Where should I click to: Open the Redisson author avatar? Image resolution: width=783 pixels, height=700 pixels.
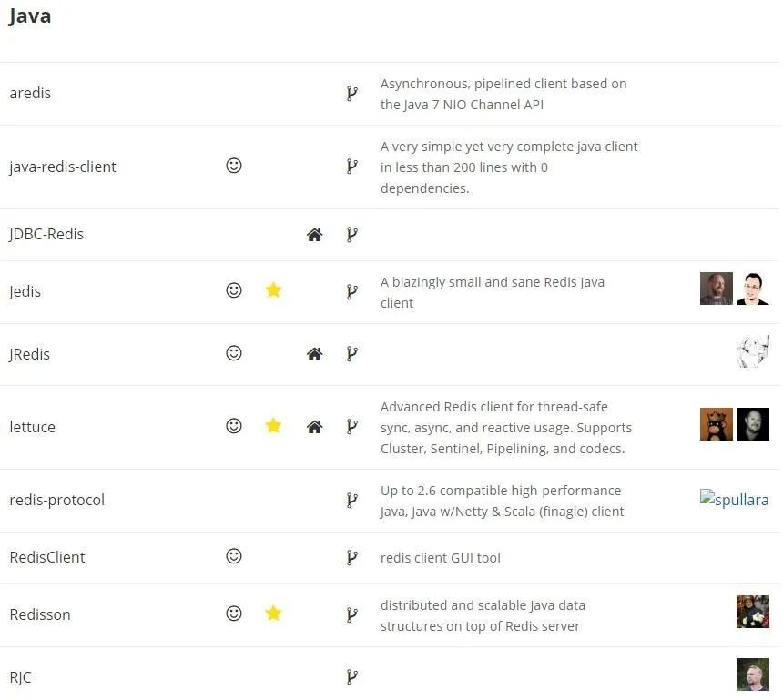tap(753, 612)
